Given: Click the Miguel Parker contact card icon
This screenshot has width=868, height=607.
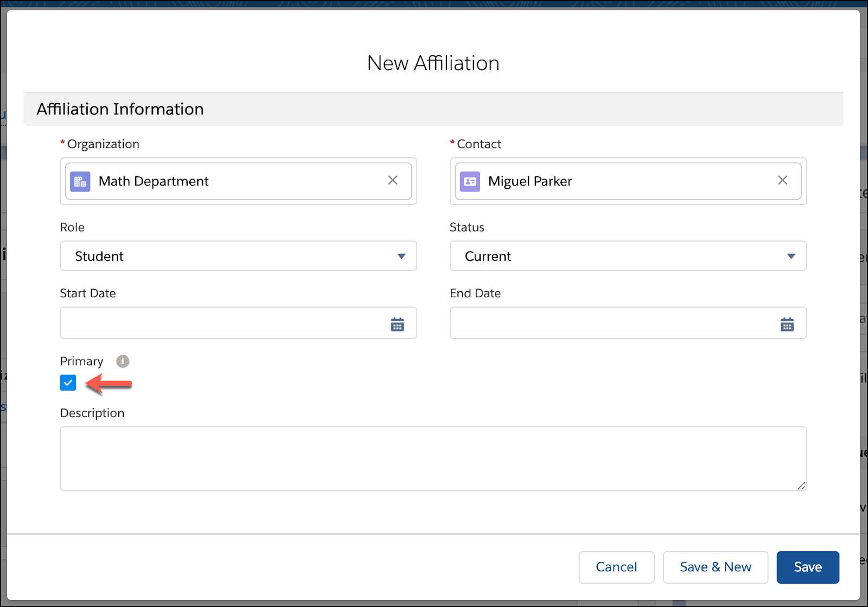Looking at the screenshot, I should coord(470,181).
